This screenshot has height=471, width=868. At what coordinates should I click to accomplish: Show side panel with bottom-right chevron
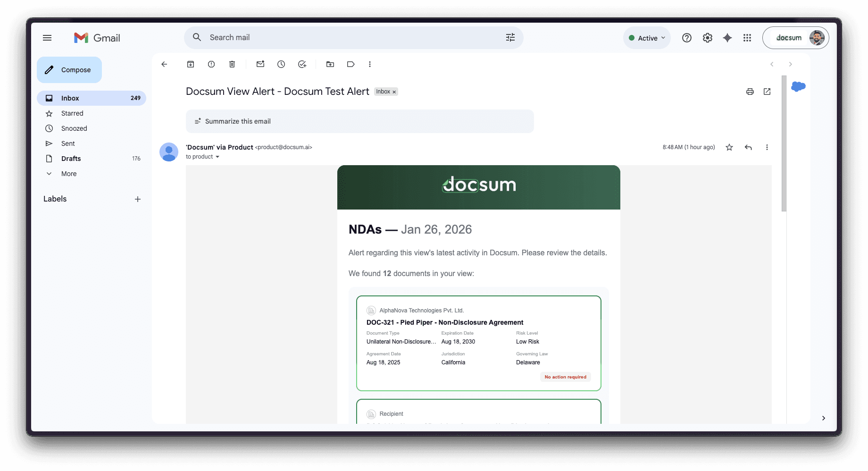click(x=824, y=418)
